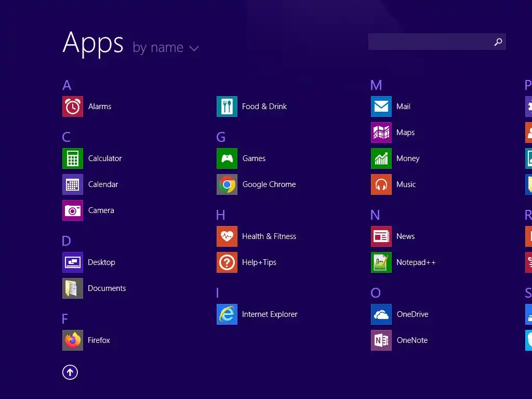Click the up arrow to return to Start
The height and width of the screenshot is (399, 532).
(x=70, y=373)
